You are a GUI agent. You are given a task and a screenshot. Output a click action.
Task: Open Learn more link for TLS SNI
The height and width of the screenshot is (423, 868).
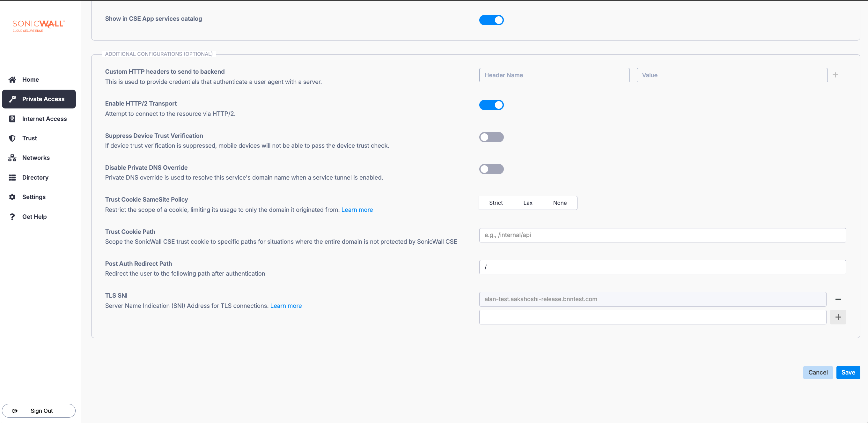pyautogui.click(x=286, y=306)
